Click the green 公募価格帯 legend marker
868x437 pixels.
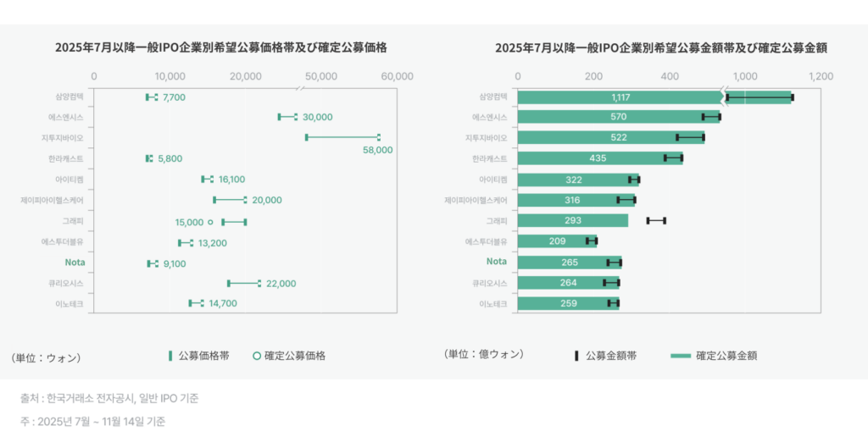point(170,356)
